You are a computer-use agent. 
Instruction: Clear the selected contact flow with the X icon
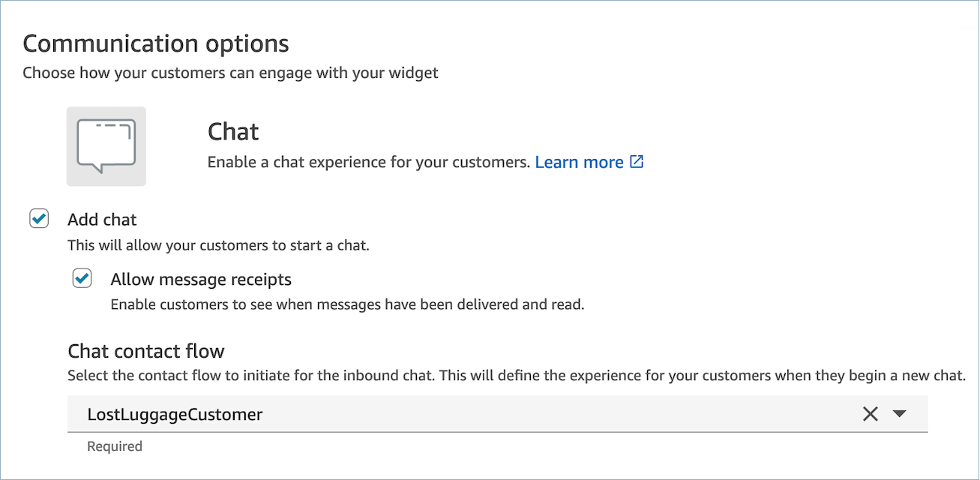870,413
